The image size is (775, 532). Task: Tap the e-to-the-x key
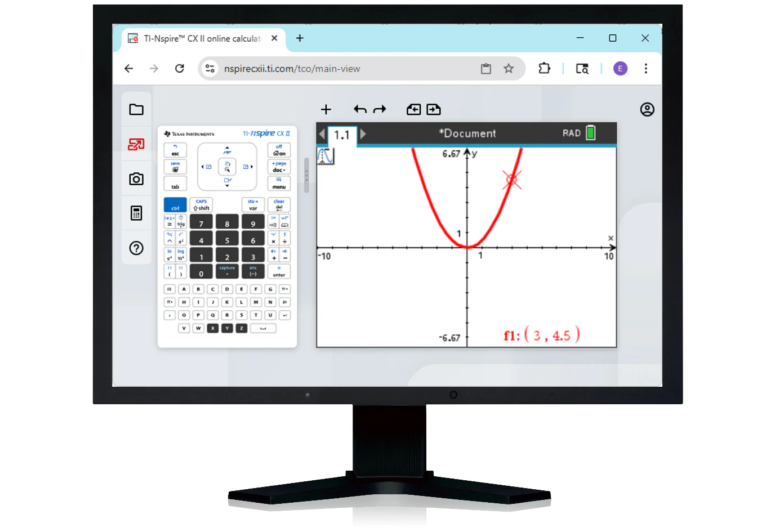(x=170, y=255)
